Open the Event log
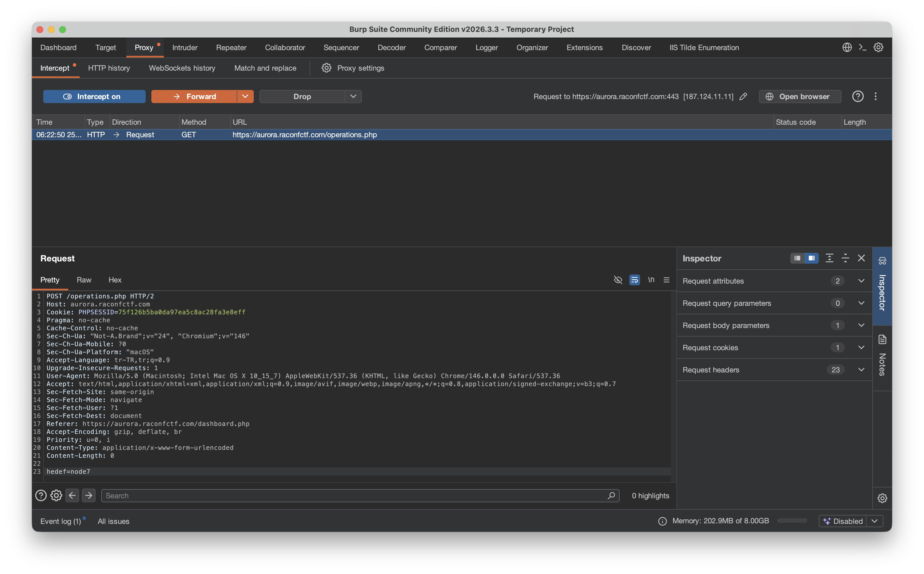 click(61, 521)
